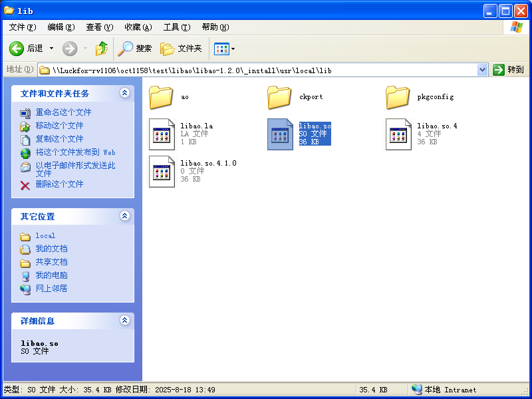Open the 帮助(H) menu
Viewport: 532px width, 399px height.
(x=215, y=27)
